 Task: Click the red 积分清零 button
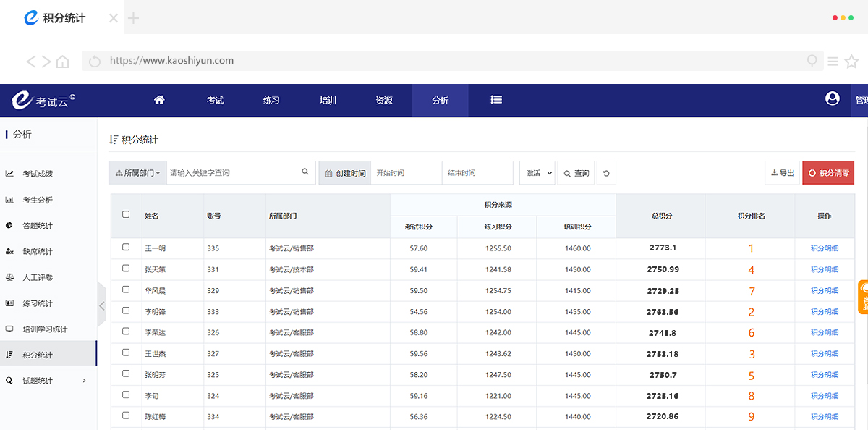(x=828, y=173)
